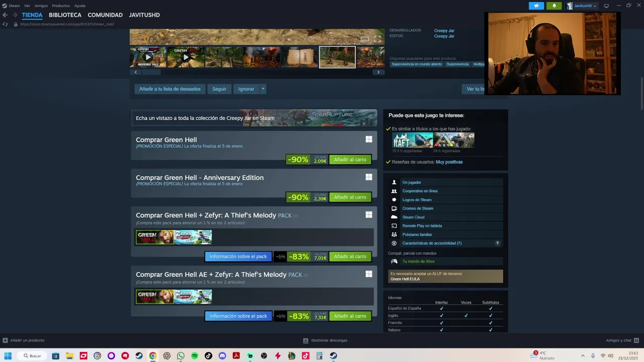Open the Amigos menu
The width and height of the screenshot is (644, 362).
click(41, 6)
